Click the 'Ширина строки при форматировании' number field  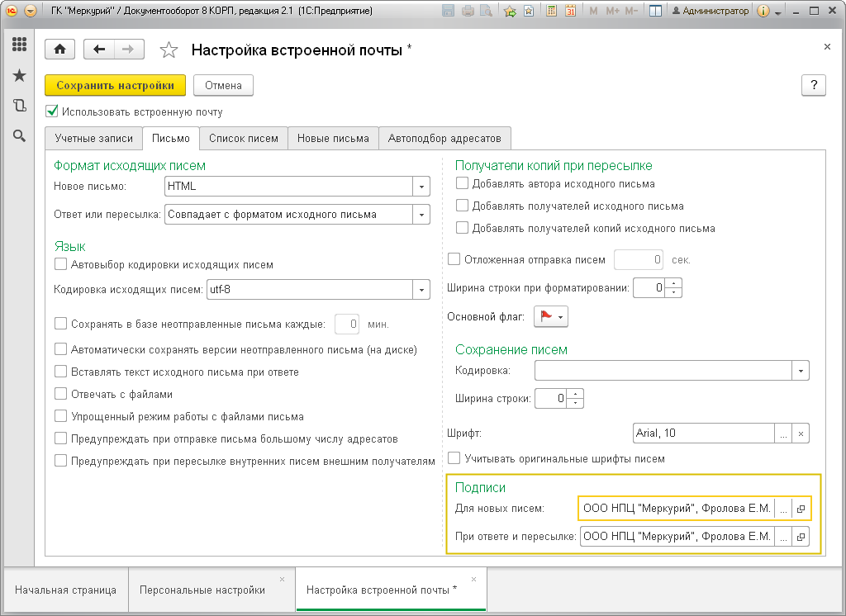point(649,288)
